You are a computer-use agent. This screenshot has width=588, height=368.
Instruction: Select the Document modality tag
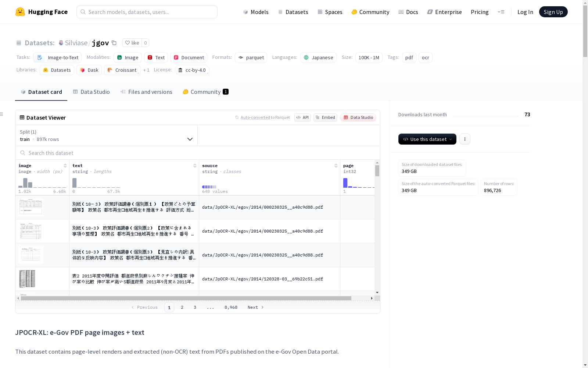(x=189, y=57)
